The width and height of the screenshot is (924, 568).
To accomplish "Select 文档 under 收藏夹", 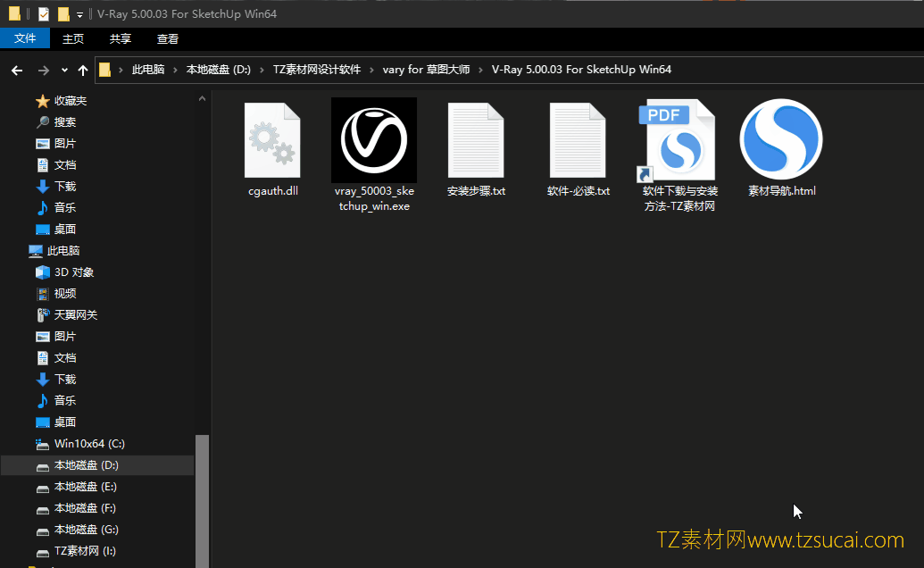I will pos(65,165).
